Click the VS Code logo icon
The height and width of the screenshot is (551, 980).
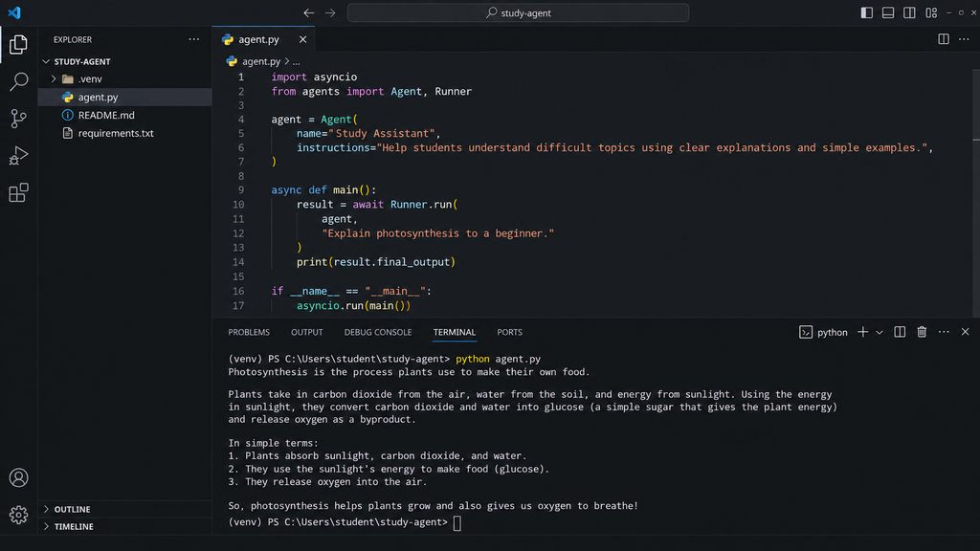click(13, 12)
